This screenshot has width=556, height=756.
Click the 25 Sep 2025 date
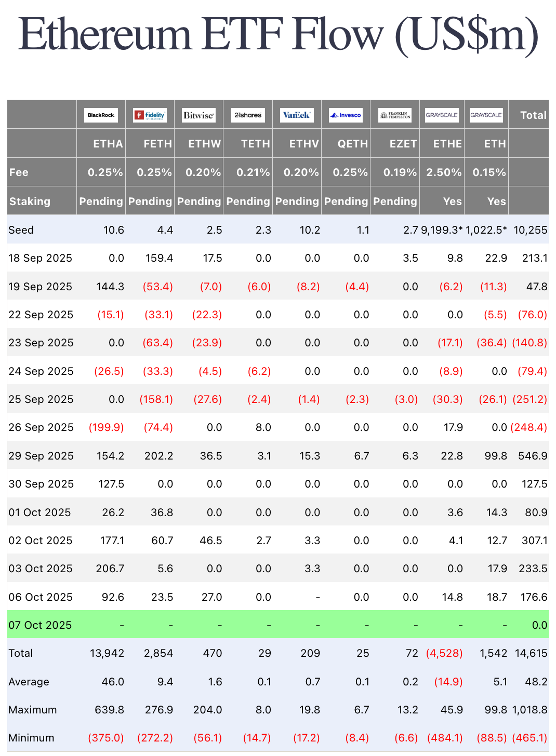[x=41, y=399]
